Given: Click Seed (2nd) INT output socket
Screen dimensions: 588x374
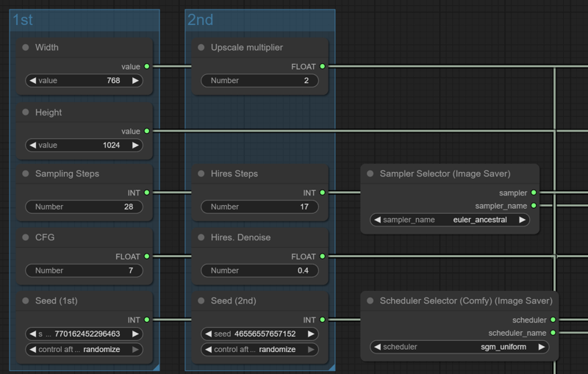Looking at the screenshot, I should (323, 320).
